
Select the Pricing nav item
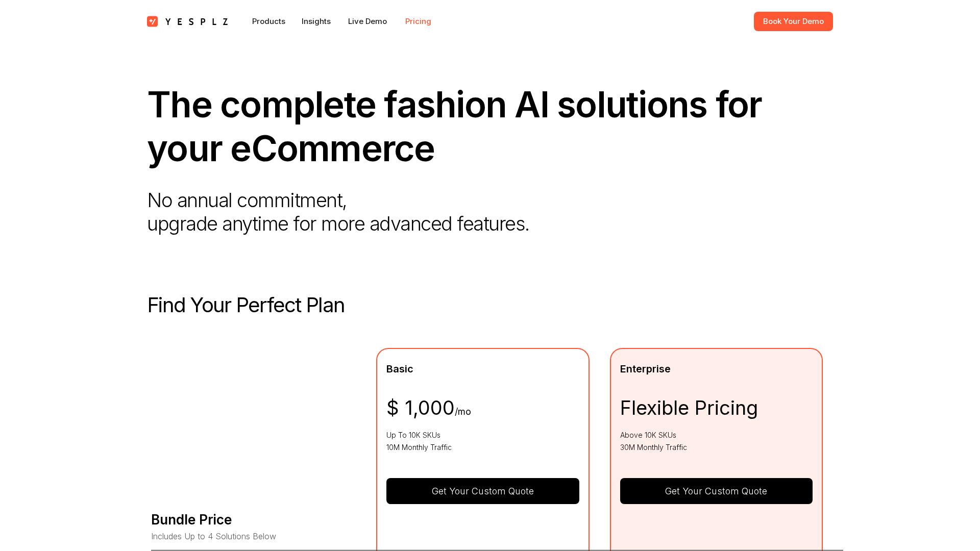tap(418, 21)
